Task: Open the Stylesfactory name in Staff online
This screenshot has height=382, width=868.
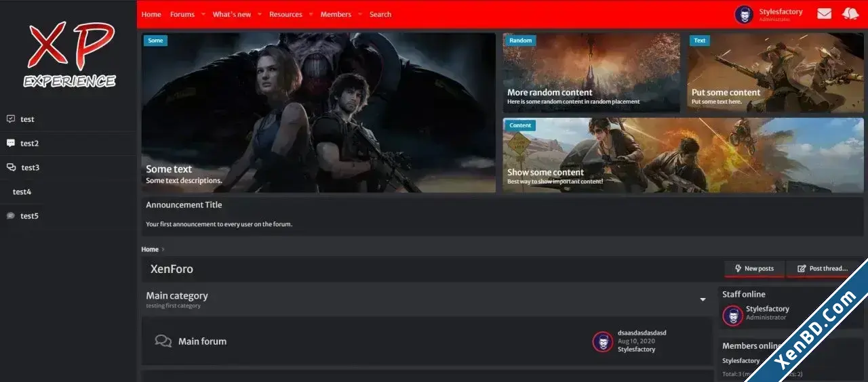Action: 768,309
